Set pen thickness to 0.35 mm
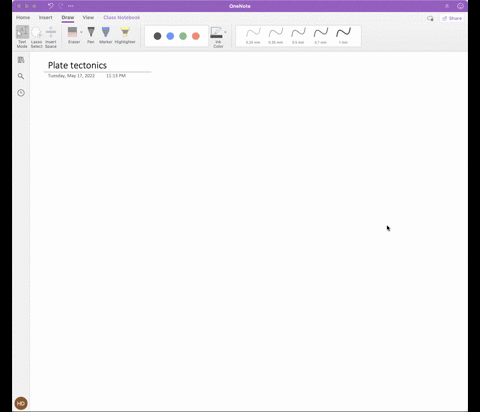The width and height of the screenshot is (480, 412). point(276,36)
